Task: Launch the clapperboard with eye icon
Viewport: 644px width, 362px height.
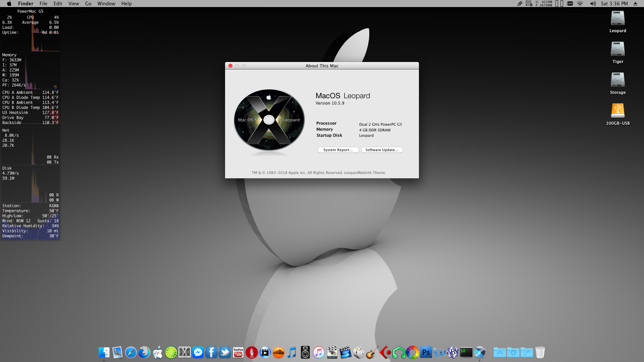Action: tap(332, 352)
